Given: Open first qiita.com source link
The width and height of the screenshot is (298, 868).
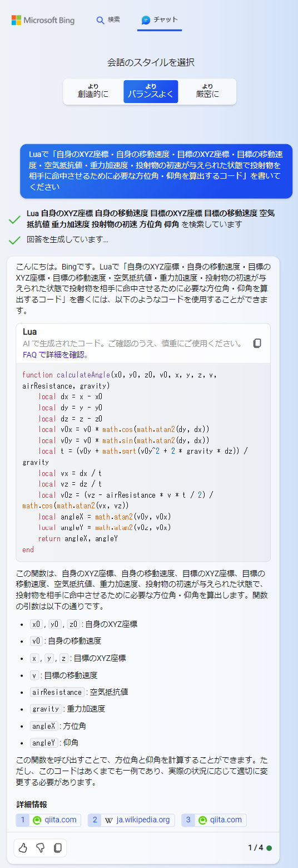Looking at the screenshot, I should [x=48, y=820].
